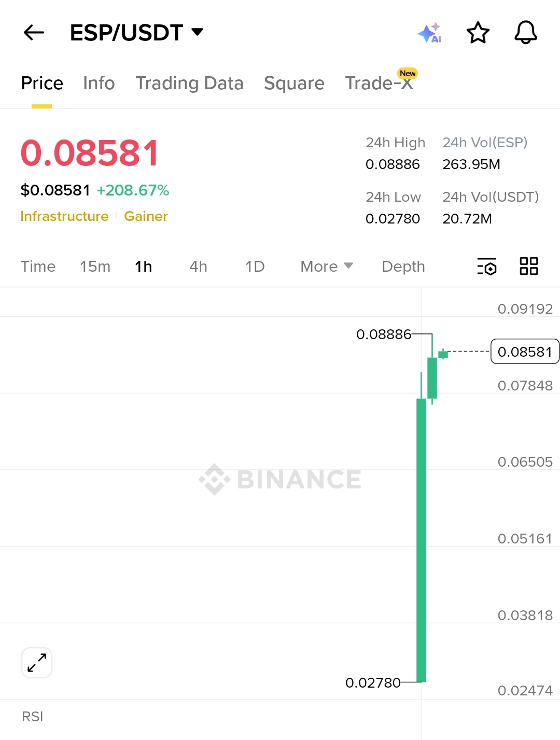Open the Trade-X tab
The height and width of the screenshot is (740, 560).
[379, 83]
